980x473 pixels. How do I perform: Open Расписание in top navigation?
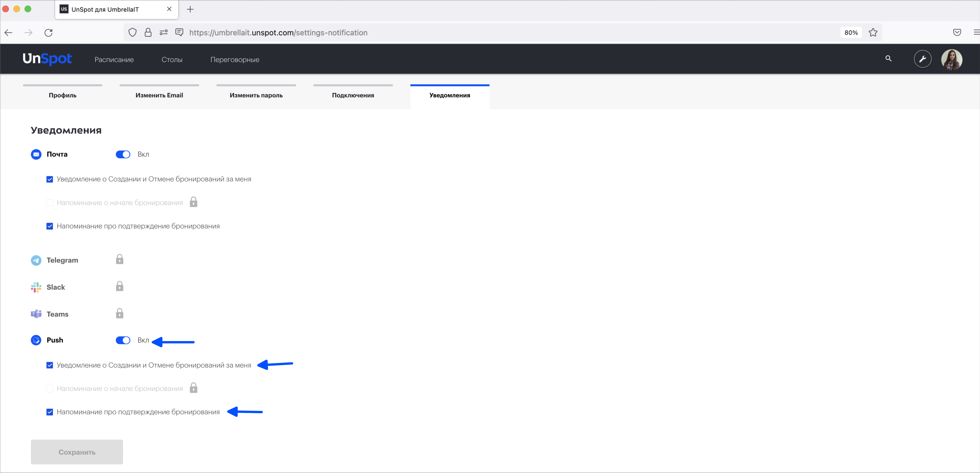[x=114, y=60]
